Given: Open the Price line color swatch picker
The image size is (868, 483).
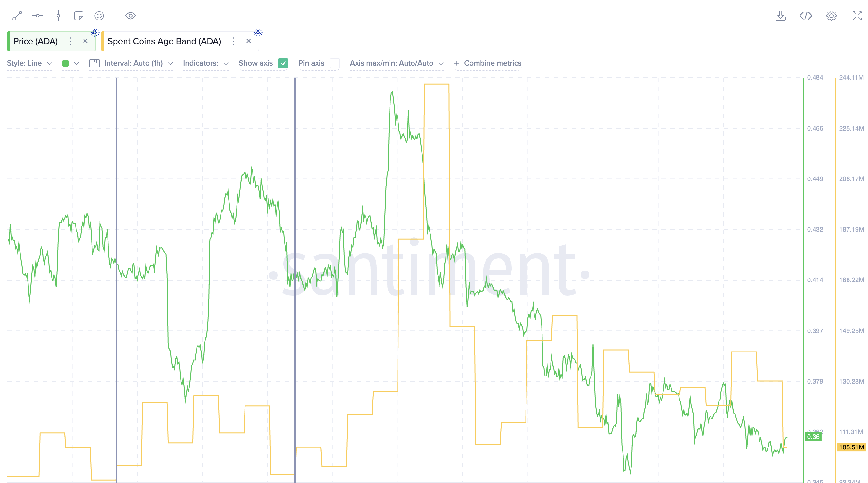Looking at the screenshot, I should [66, 63].
